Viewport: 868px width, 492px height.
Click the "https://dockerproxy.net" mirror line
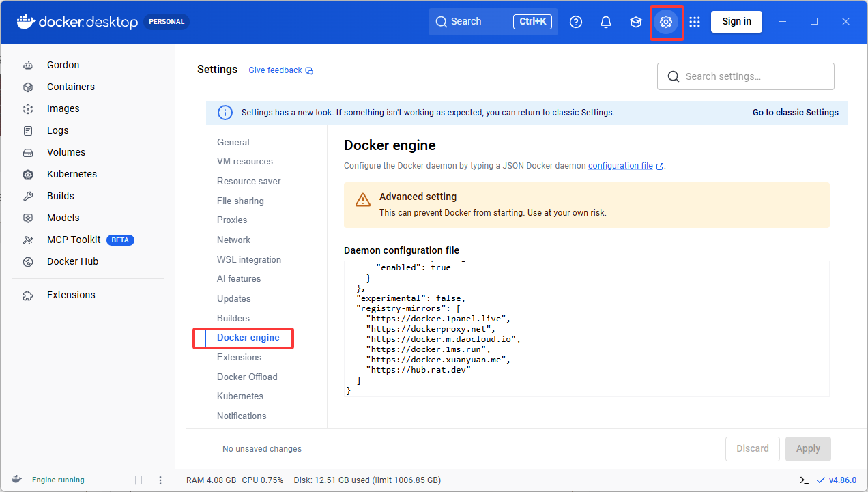click(431, 329)
